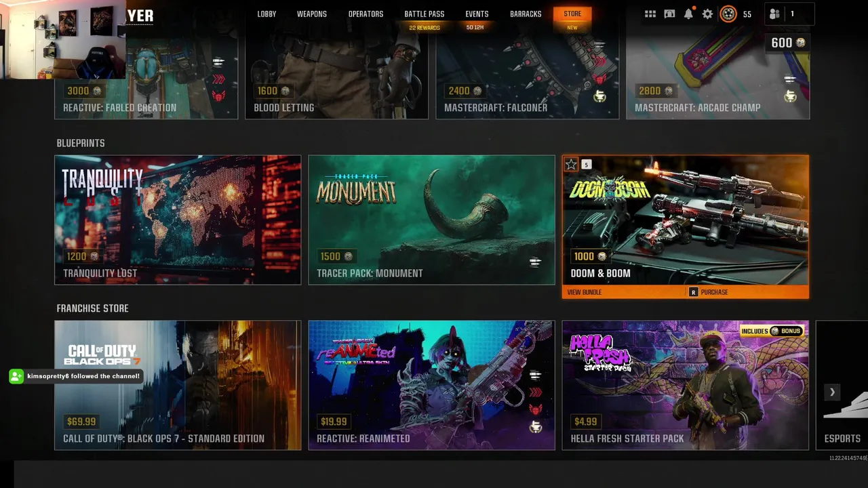
Task: Switch to the Operators tab
Action: point(366,14)
